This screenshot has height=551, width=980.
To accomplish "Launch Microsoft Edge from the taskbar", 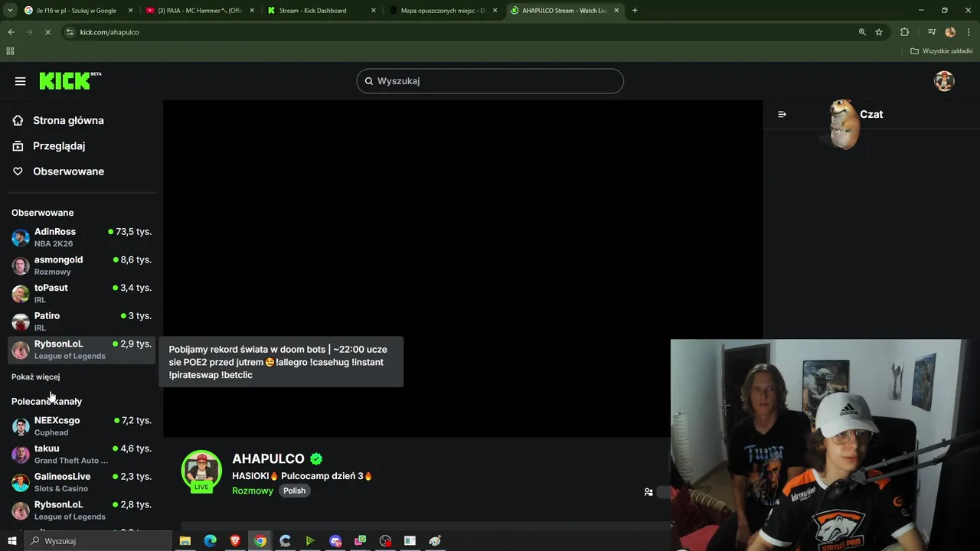I will point(211,541).
